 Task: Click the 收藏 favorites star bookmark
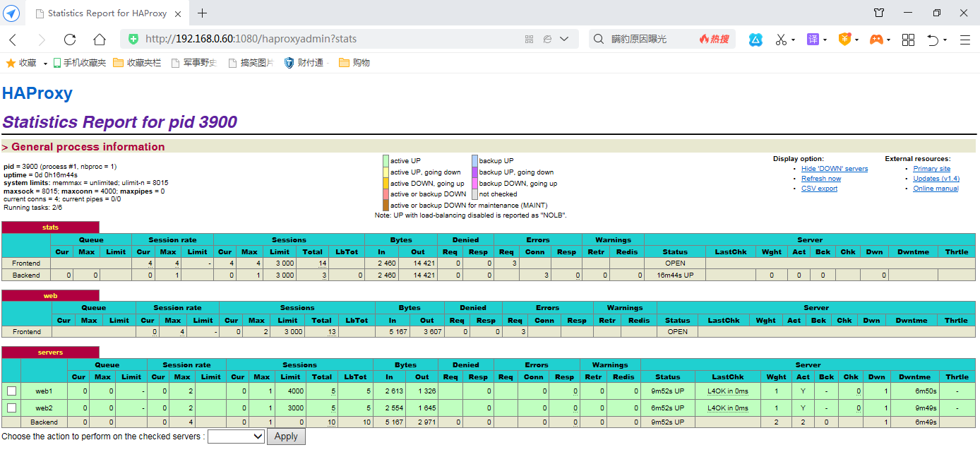pos(21,63)
